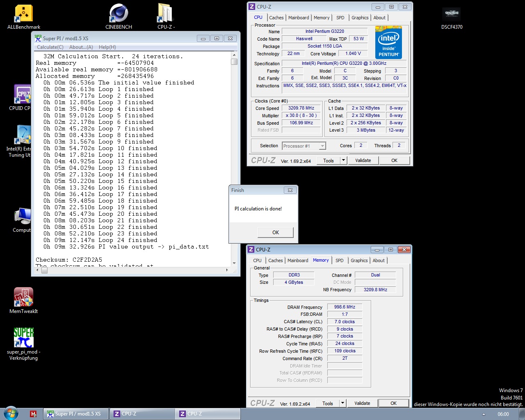Open super_pi_mod Verknüpfung shortcut
This screenshot has height=420, width=525.
tap(23, 344)
